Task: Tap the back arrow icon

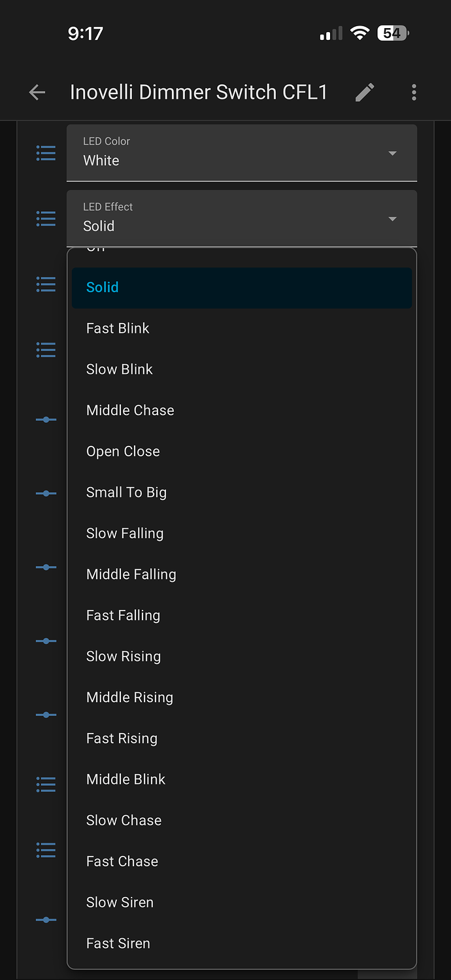Action: pyautogui.click(x=37, y=92)
